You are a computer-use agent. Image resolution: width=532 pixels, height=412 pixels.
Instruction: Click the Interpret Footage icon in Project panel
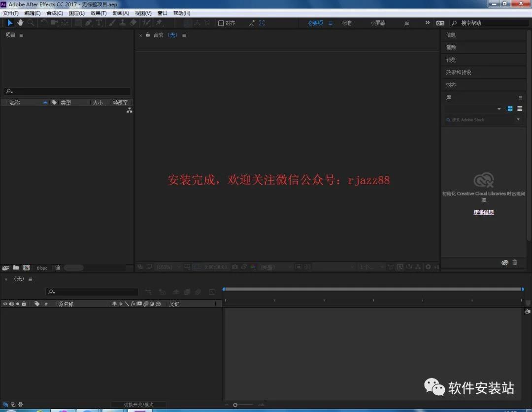coord(5,268)
